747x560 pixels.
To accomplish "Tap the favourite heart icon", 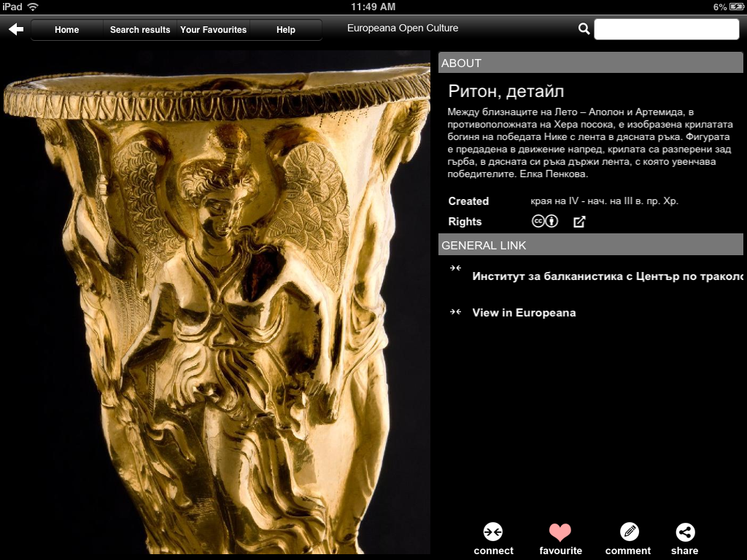I will 560,532.
